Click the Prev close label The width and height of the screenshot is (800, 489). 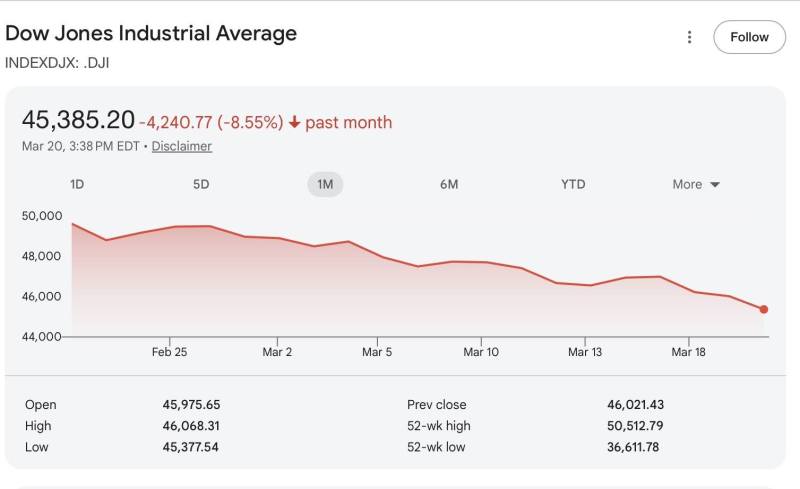tap(437, 405)
